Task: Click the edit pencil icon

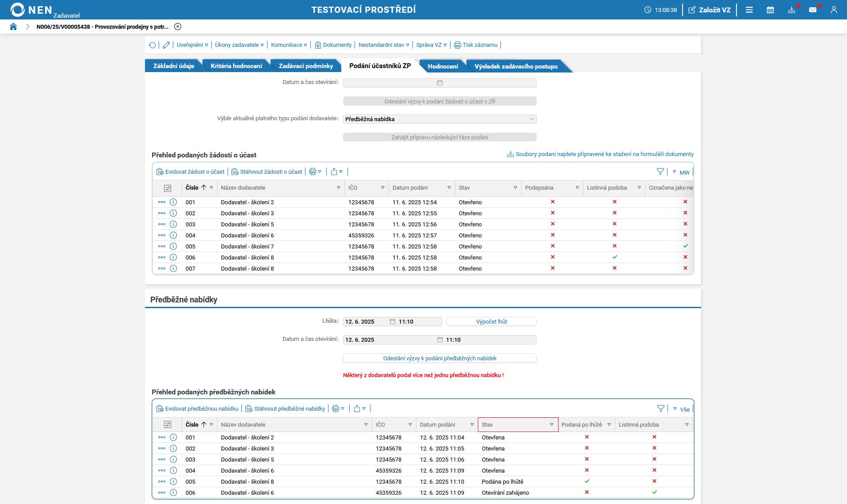Action: click(166, 45)
